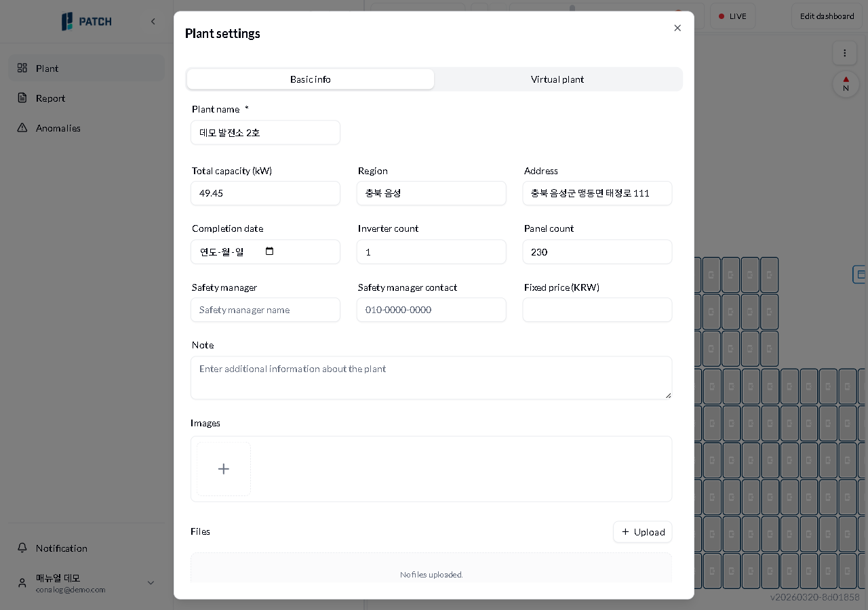Click the PATCH logo
Viewport: 868px width, 610px height.
pos(87,22)
